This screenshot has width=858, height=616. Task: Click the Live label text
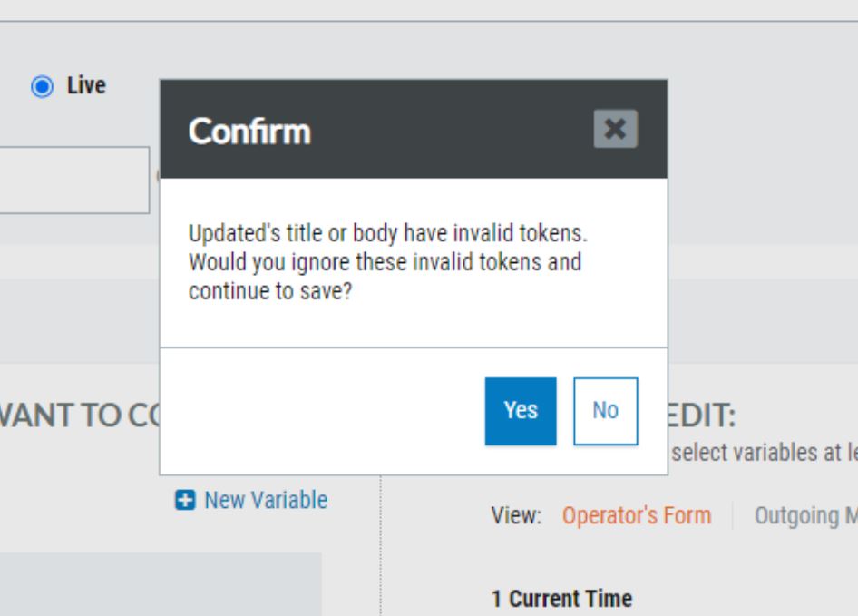(86, 85)
